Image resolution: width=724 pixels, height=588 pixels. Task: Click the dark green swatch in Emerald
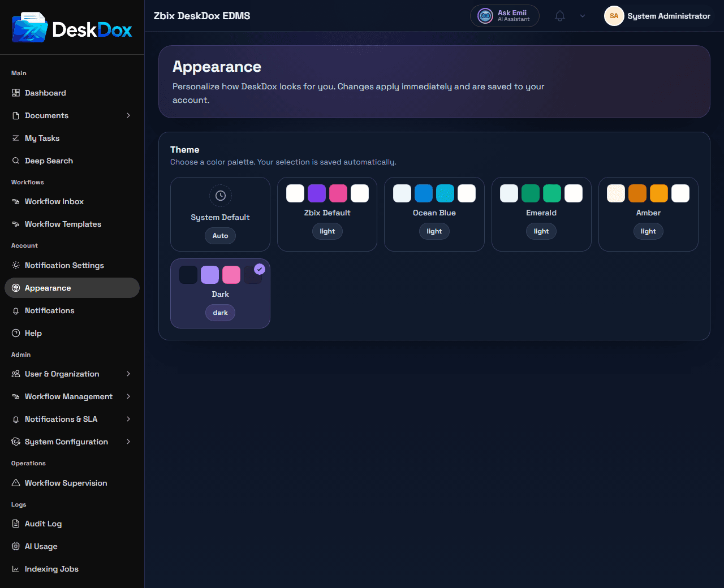tap(531, 193)
